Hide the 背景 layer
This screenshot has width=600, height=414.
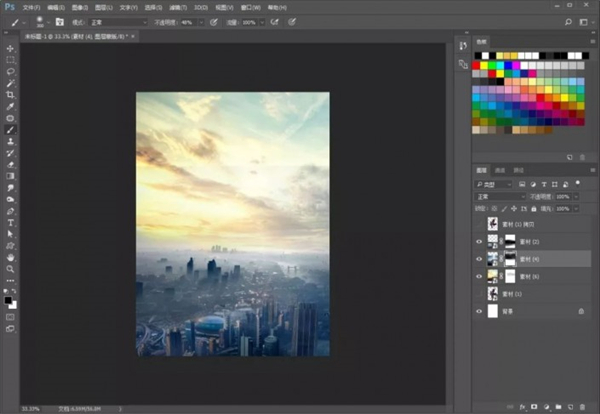tap(479, 312)
